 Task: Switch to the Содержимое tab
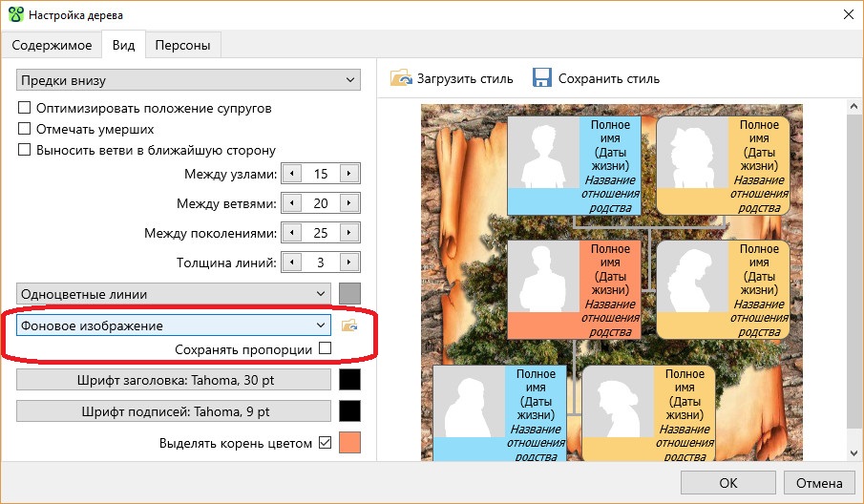click(52, 45)
